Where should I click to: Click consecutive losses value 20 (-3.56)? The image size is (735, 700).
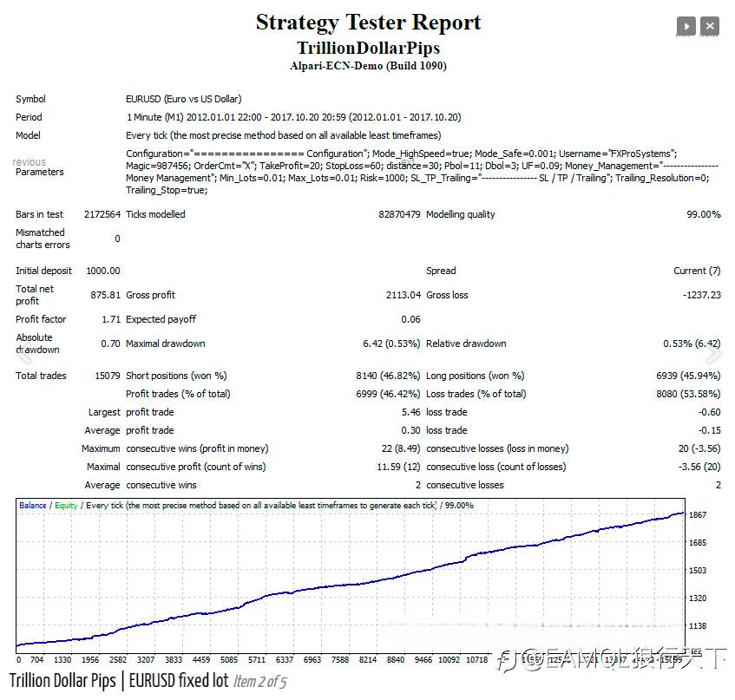click(699, 448)
